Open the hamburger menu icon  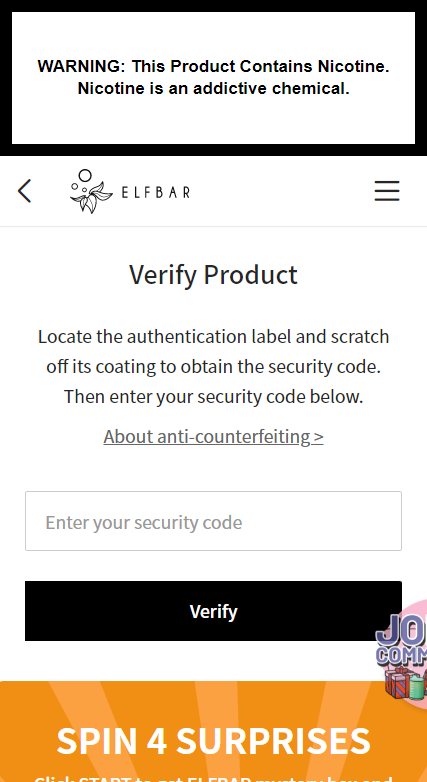point(387,191)
